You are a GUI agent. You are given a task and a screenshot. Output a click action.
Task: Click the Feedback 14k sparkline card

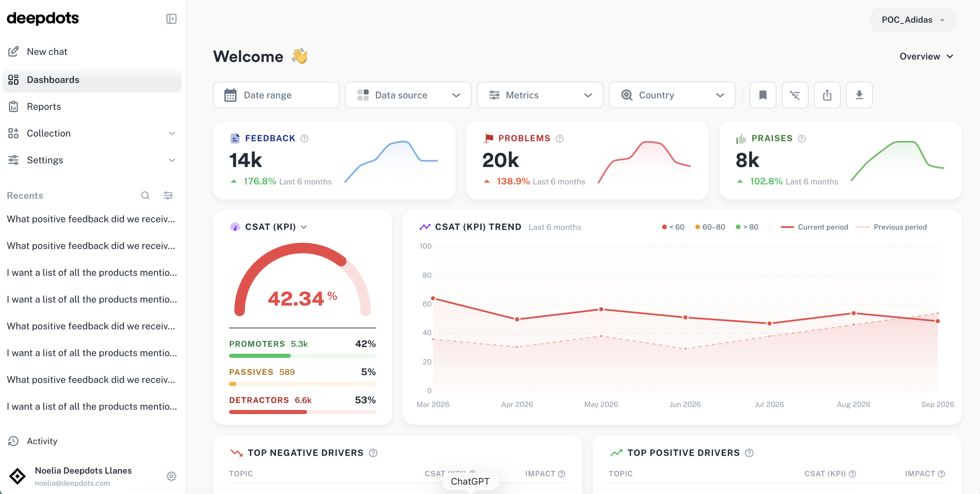click(x=334, y=161)
